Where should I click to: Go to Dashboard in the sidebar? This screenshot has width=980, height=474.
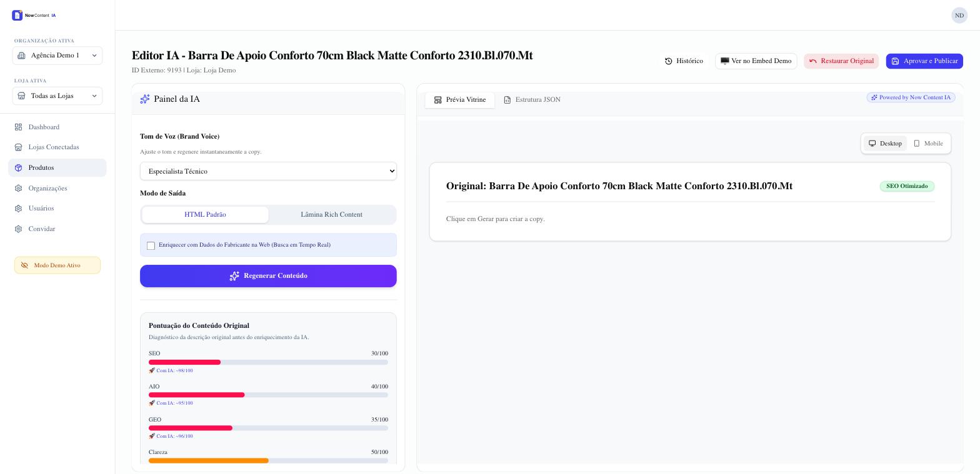point(57,127)
